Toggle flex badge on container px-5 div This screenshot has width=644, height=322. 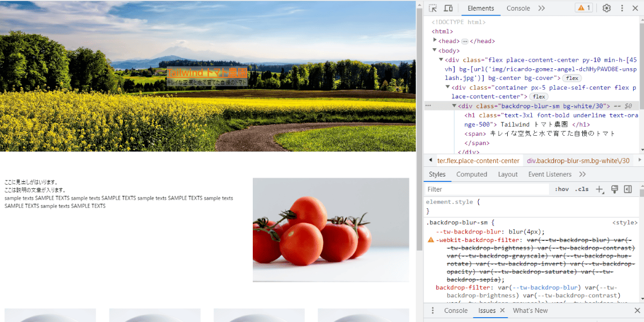click(539, 97)
